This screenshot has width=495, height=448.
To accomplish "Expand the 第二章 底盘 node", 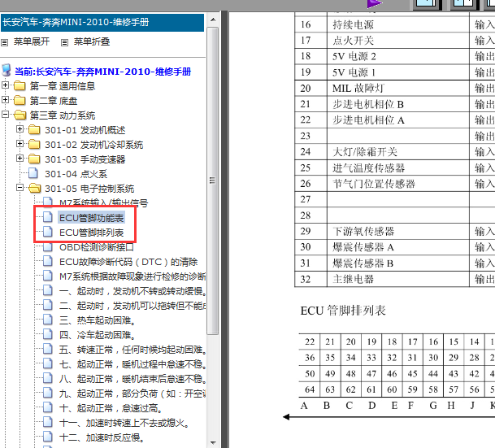I will click(x=5, y=100).
